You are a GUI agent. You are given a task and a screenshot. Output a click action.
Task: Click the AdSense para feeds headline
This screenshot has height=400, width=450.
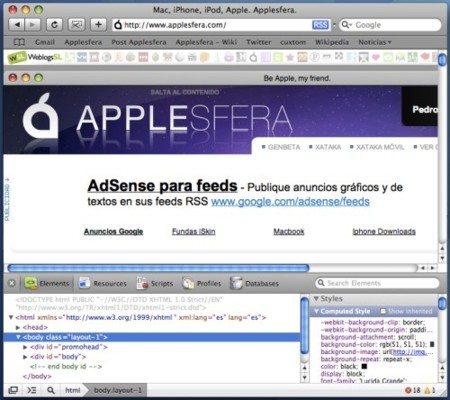coord(162,186)
